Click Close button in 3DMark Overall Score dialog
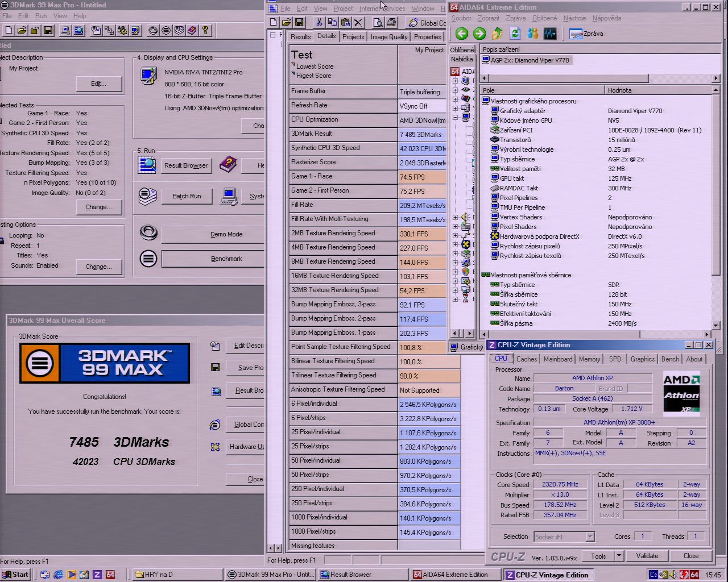Image resolution: width=728 pixels, height=582 pixels. coord(245,479)
